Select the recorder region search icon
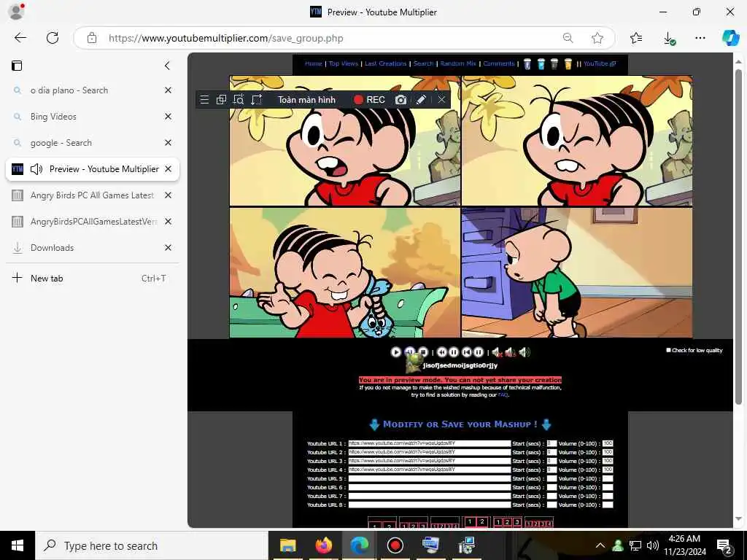747x560 pixels. [239, 99]
